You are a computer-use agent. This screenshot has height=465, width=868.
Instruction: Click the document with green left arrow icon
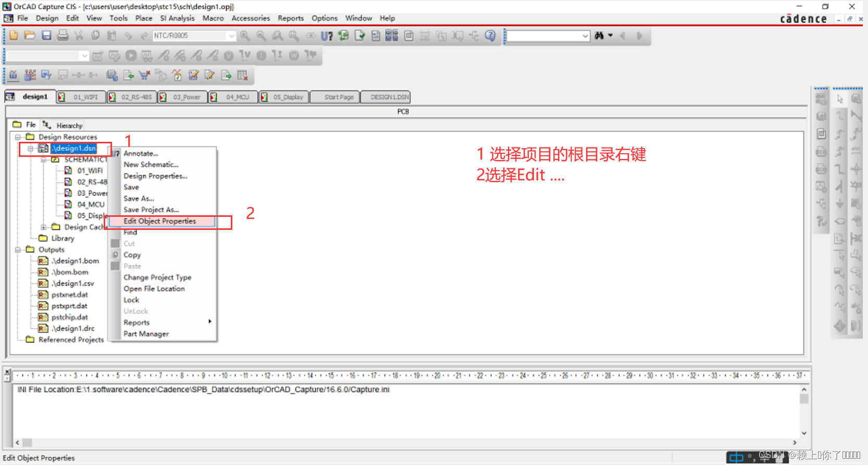click(128, 75)
